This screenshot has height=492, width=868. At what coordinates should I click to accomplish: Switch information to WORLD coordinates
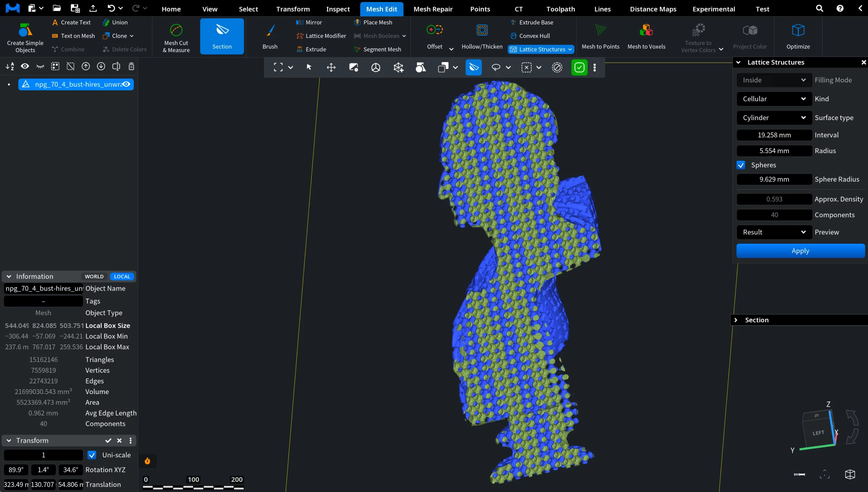(x=94, y=276)
